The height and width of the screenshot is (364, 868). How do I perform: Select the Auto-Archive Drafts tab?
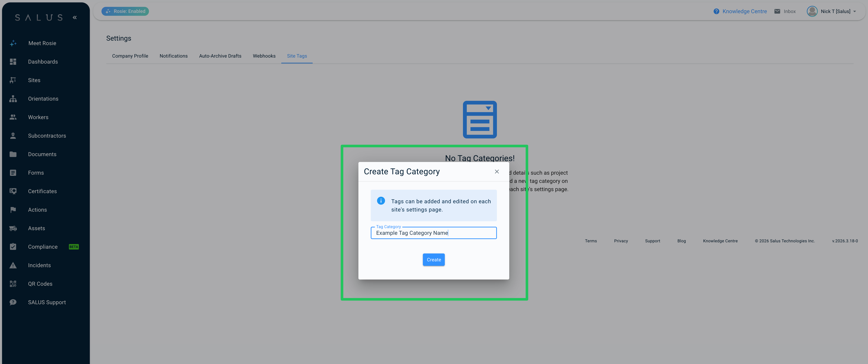click(220, 56)
